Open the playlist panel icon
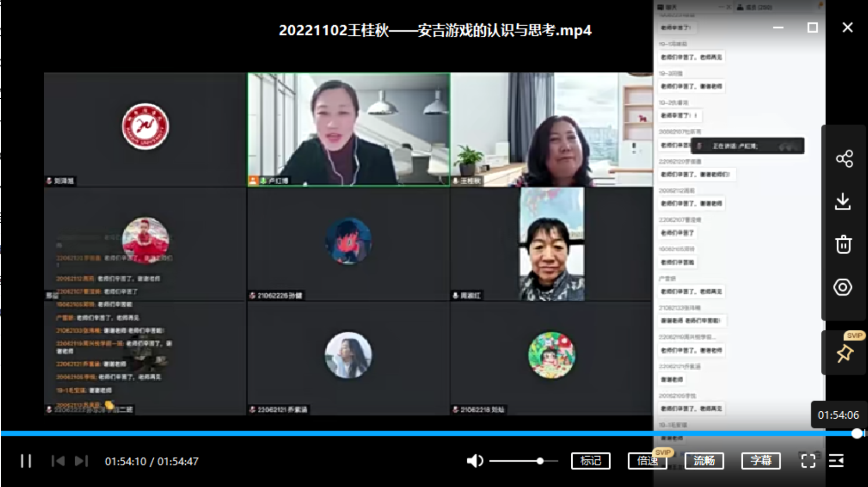This screenshot has height=487, width=868. coord(836,461)
